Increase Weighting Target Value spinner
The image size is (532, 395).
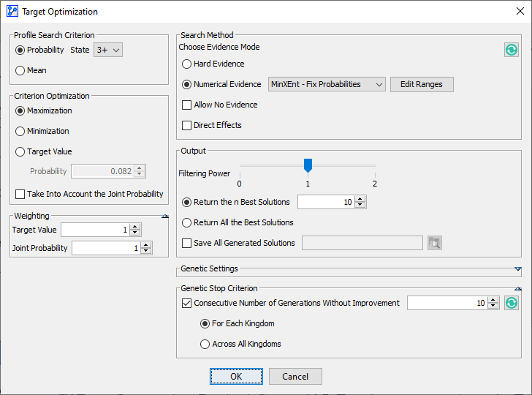pyautogui.click(x=135, y=227)
